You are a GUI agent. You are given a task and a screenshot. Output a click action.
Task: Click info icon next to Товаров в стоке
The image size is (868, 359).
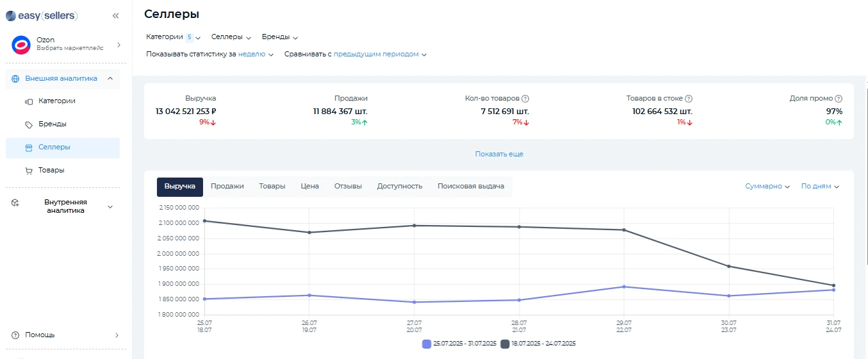pos(689,99)
